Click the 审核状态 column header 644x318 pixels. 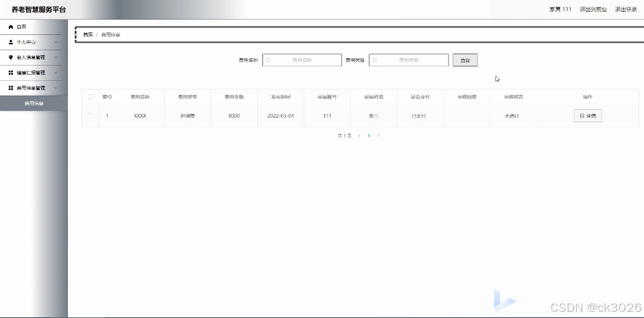tap(514, 97)
